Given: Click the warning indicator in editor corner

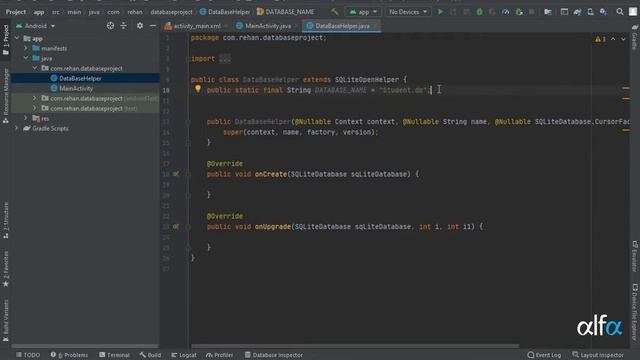Looking at the screenshot, I should [x=600, y=39].
